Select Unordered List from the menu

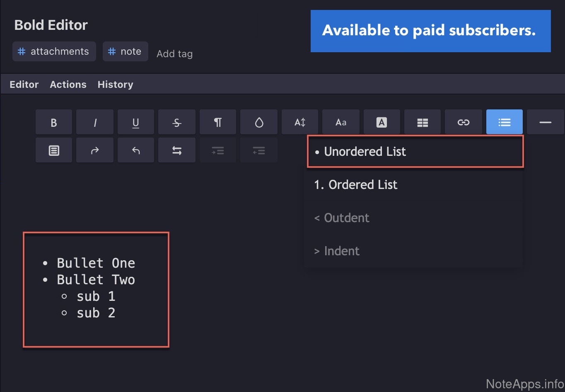(x=415, y=152)
